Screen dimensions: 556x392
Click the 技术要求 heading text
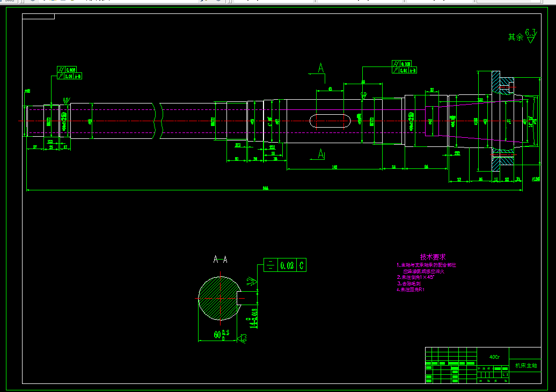click(x=433, y=257)
